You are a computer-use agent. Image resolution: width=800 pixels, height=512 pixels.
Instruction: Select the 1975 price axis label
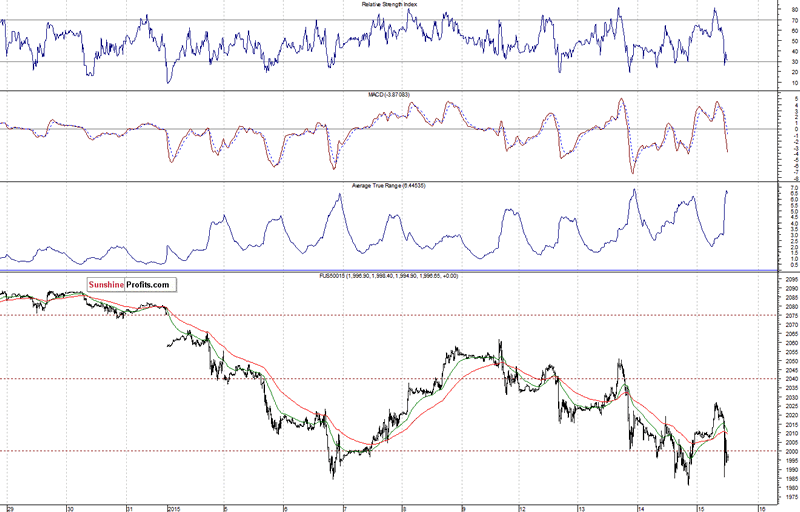point(763,496)
